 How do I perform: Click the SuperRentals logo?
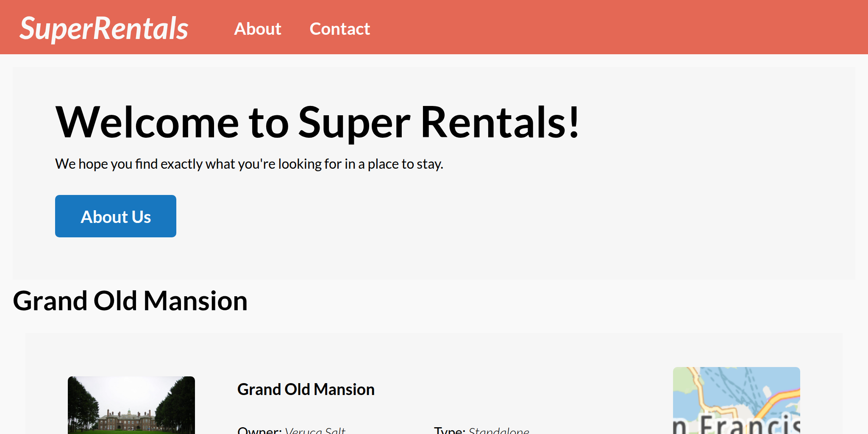tap(104, 29)
